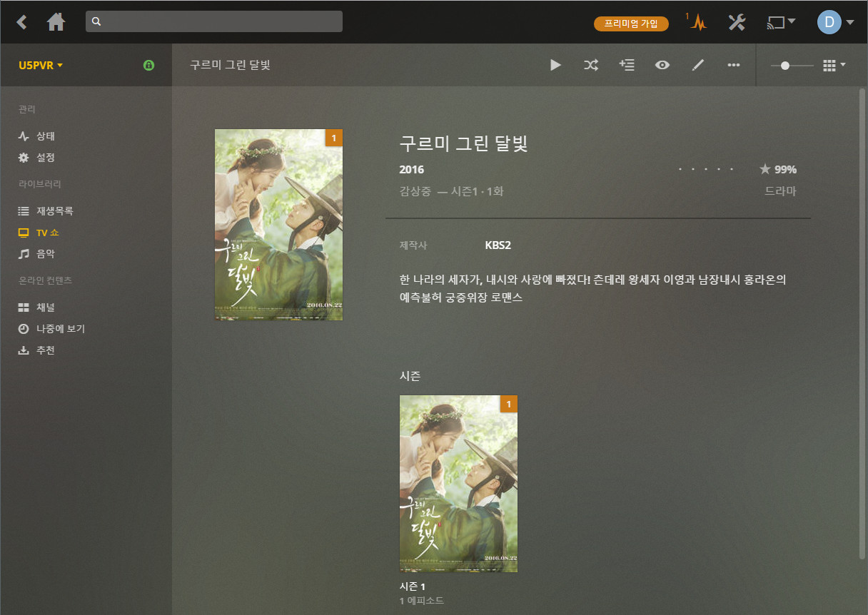Adjust the poster size slider
This screenshot has width=868, height=615.
(792, 65)
